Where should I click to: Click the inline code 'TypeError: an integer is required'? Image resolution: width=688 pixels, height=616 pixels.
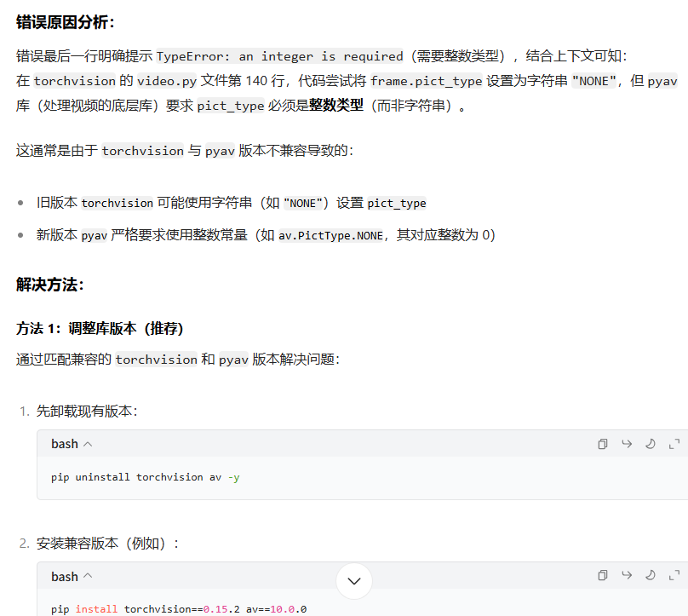[279, 56]
